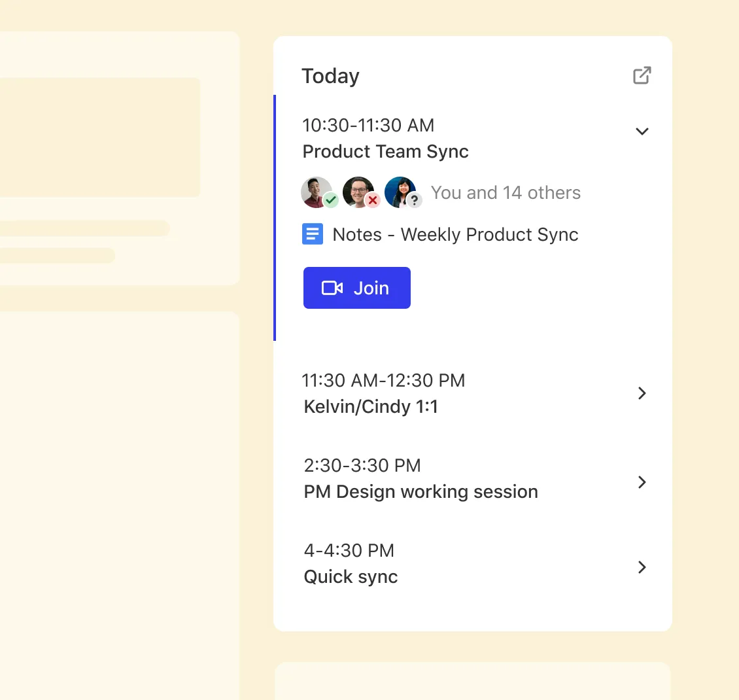The height and width of the screenshot is (700, 739).
Task: Select the PM Design working session title
Action: [421, 492]
